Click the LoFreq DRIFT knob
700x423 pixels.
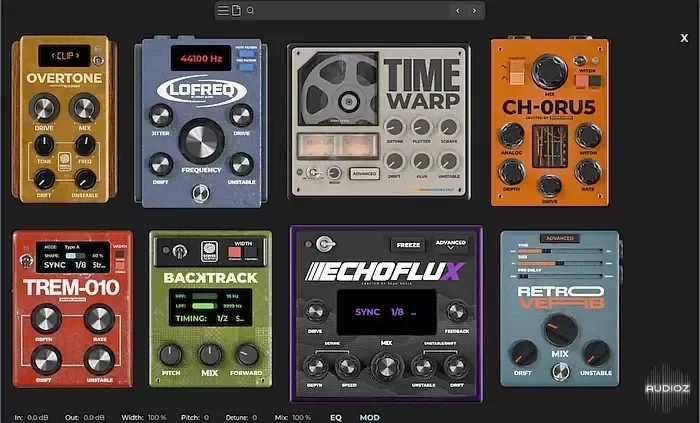(x=161, y=165)
